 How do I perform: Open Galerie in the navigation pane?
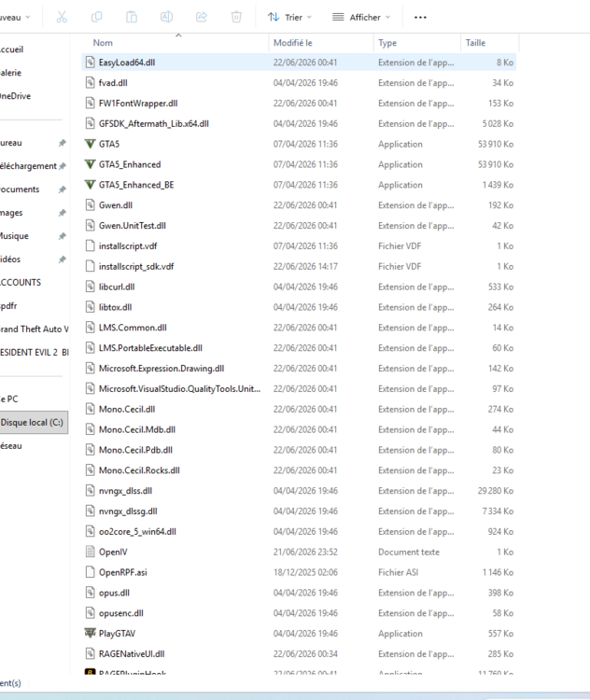[x=10, y=72]
